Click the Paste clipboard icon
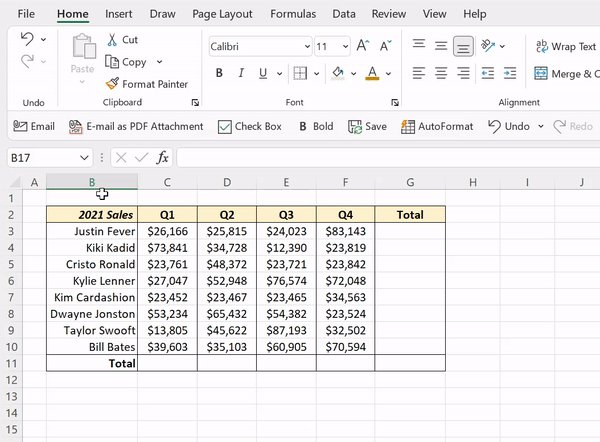Viewport: 600px width, 442px height. 84,46
